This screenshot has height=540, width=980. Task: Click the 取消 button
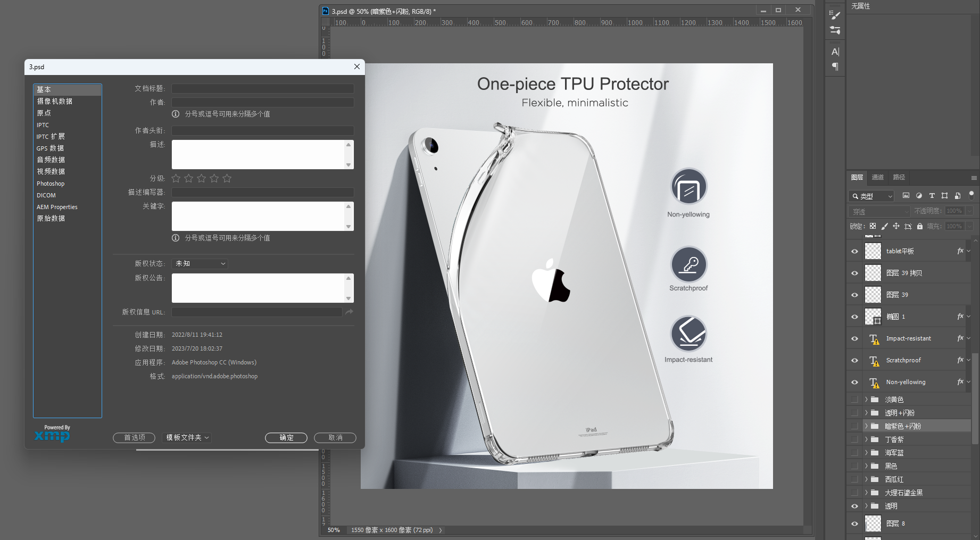point(335,437)
